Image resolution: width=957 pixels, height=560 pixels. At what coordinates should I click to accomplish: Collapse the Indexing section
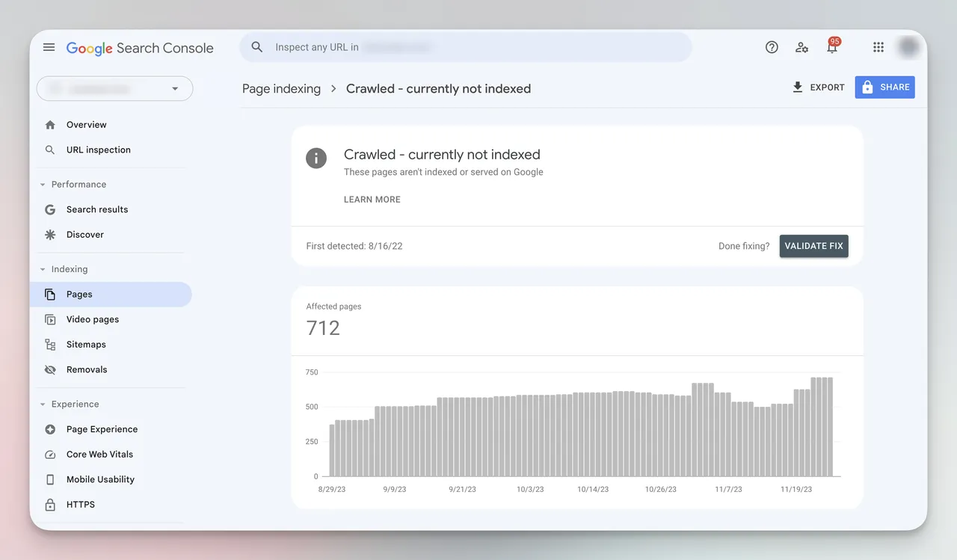click(x=43, y=269)
